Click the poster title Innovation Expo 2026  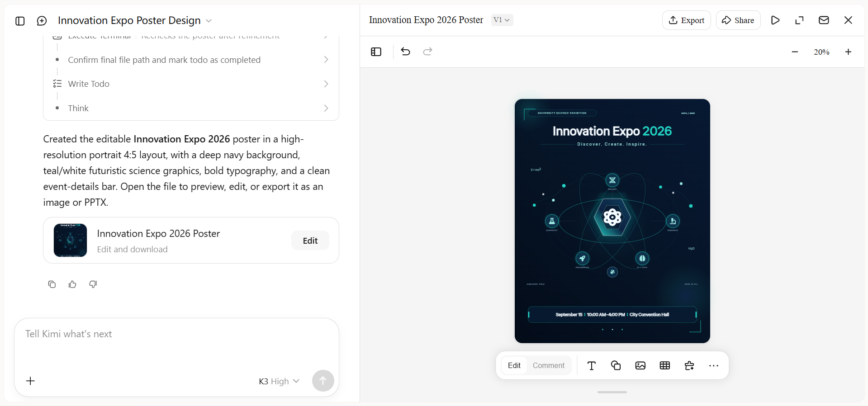coord(612,131)
